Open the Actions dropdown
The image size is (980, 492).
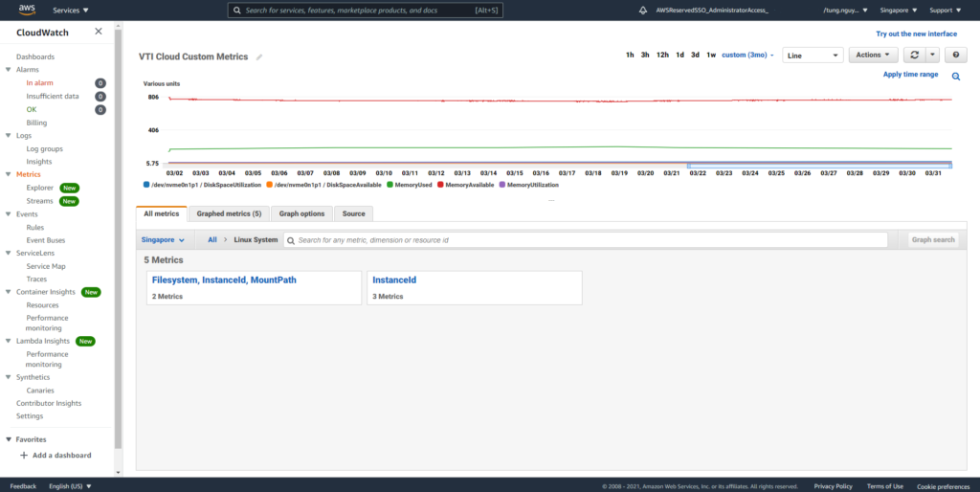tap(873, 55)
